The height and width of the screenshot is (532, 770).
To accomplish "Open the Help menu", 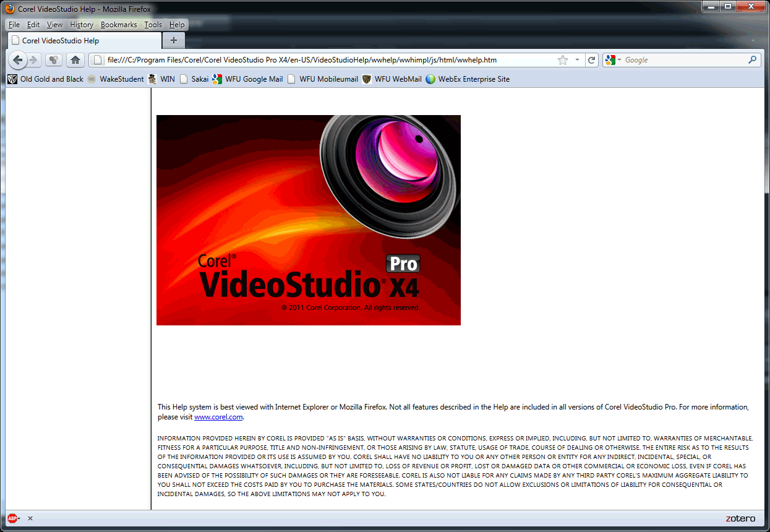I will [x=177, y=25].
